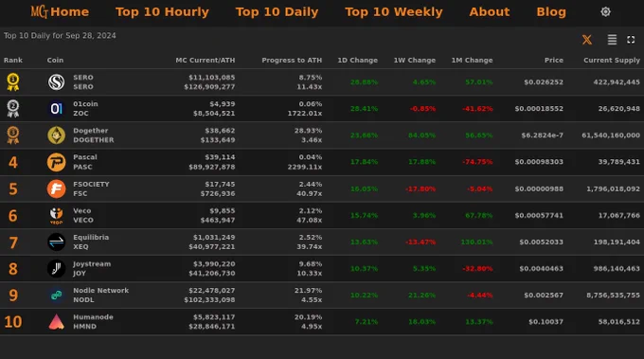Open the Pascal PASC name link

click(85, 162)
